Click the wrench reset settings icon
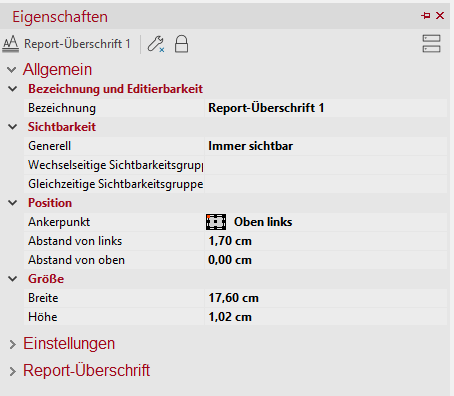454x396 pixels. (x=156, y=44)
